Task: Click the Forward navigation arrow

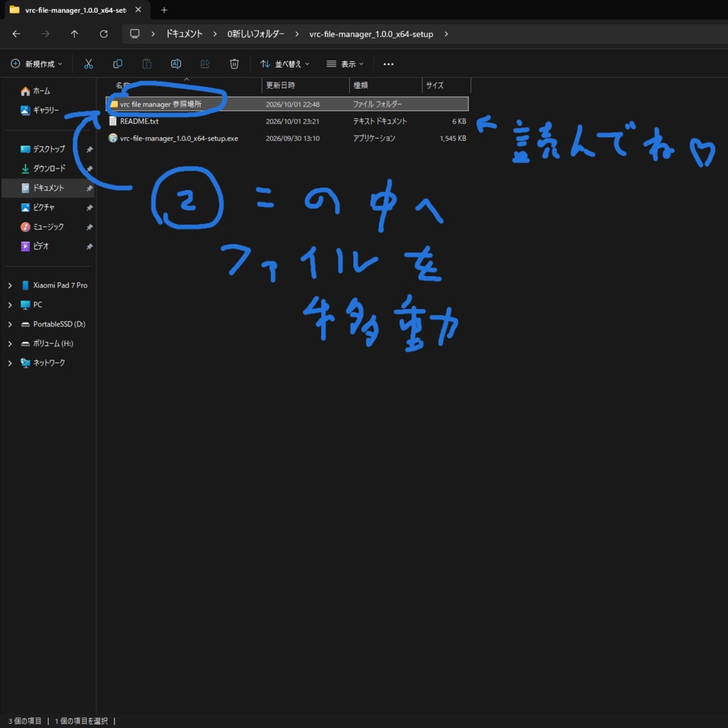Action: tap(45, 34)
